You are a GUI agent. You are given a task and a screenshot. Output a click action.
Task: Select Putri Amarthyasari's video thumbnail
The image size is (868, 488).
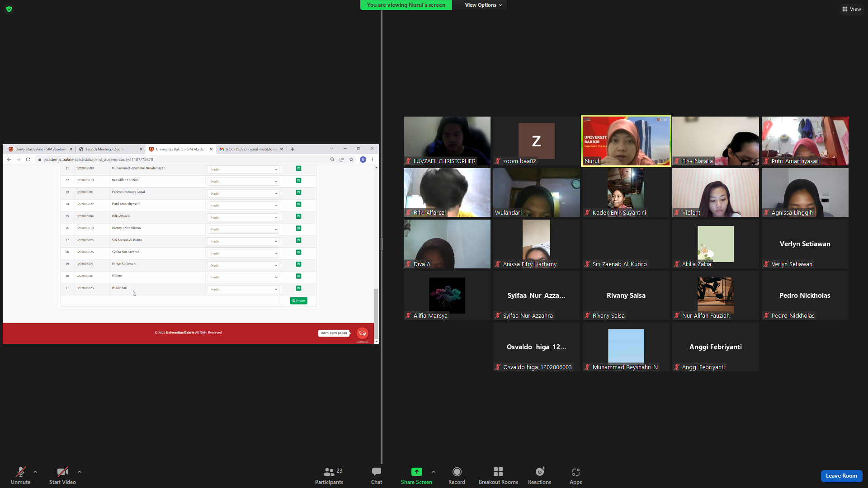pyautogui.click(x=805, y=141)
